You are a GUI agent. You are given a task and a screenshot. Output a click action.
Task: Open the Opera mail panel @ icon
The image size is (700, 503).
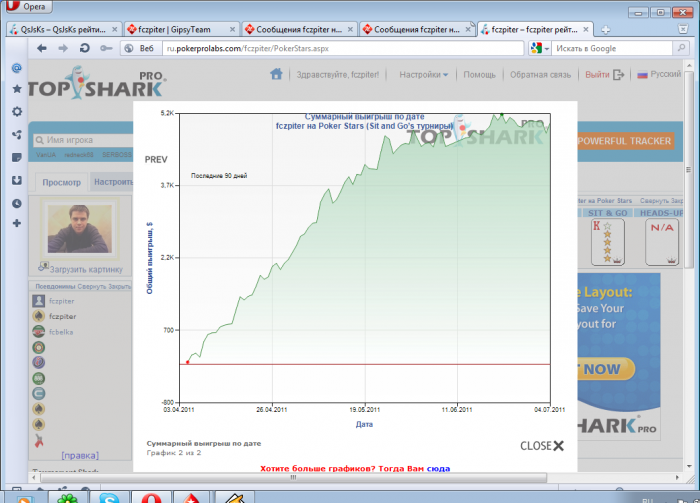[17, 68]
